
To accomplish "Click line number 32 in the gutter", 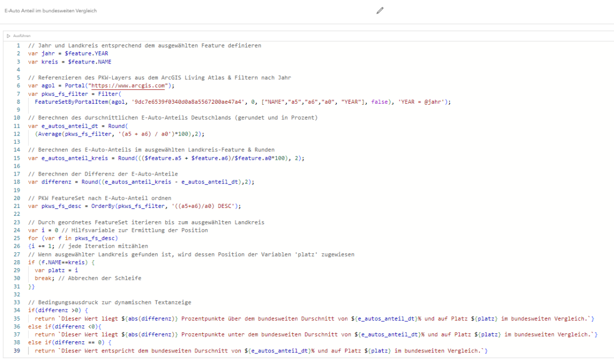I will pyautogui.click(x=17, y=294).
